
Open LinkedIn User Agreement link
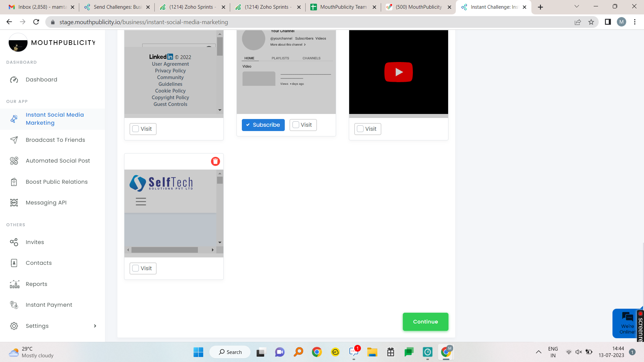(x=170, y=64)
